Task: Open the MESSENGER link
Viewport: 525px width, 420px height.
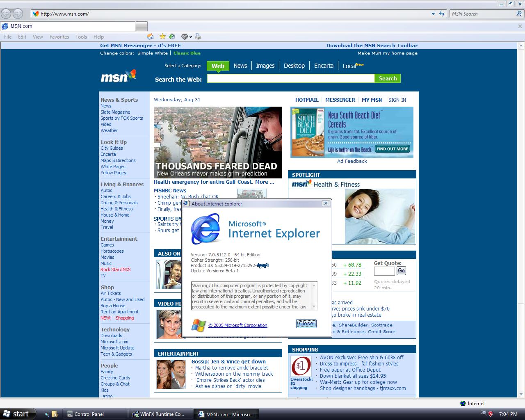Action: 340,100
